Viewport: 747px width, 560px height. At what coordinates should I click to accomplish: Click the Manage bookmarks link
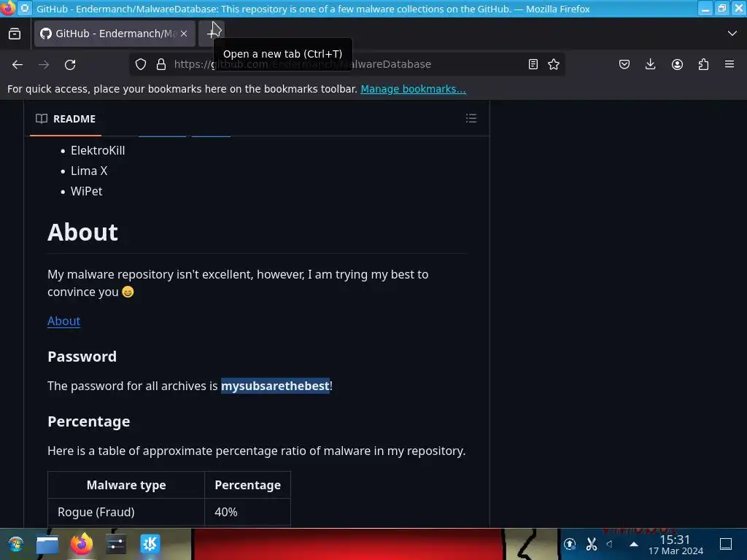(x=413, y=89)
